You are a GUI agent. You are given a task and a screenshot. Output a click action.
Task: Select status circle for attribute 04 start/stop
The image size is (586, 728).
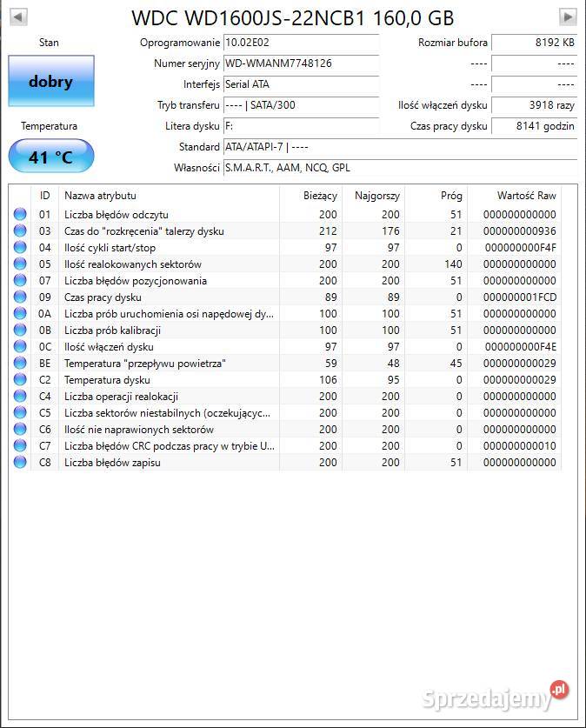coord(20,247)
